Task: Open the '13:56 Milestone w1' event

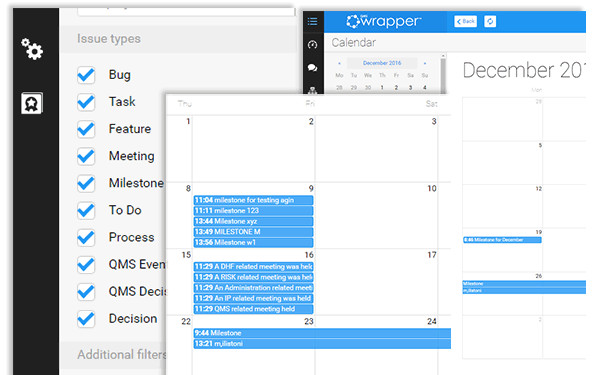Action: tap(253, 243)
